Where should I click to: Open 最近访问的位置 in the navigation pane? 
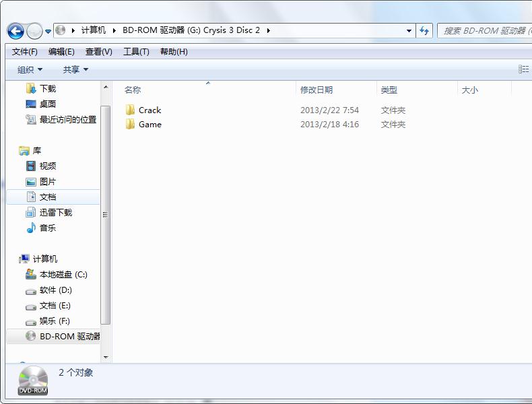68,119
